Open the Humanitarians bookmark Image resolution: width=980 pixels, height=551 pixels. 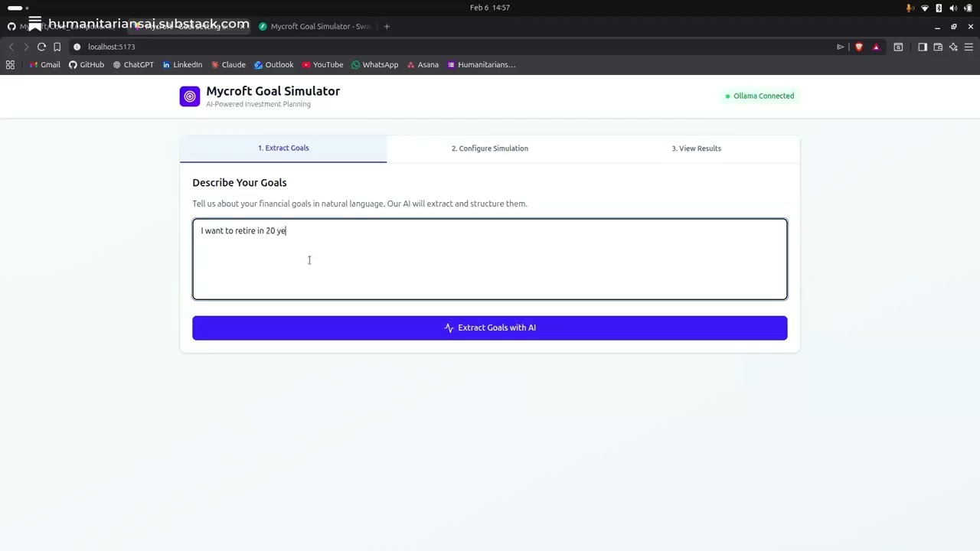click(x=482, y=65)
